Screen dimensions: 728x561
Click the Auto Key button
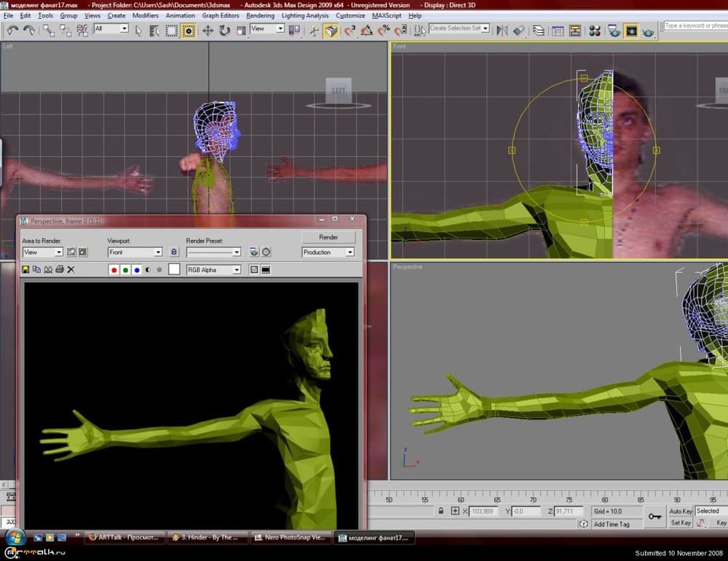[x=681, y=512]
